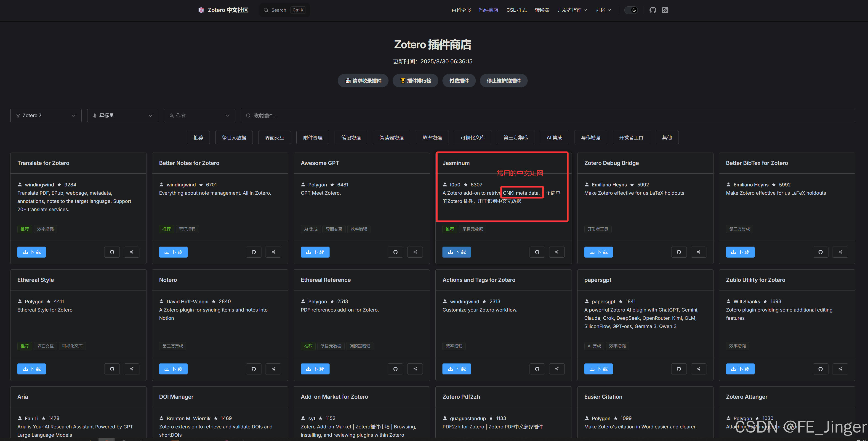
Task: Open CSL 样式 navigation item
Action: tap(516, 10)
